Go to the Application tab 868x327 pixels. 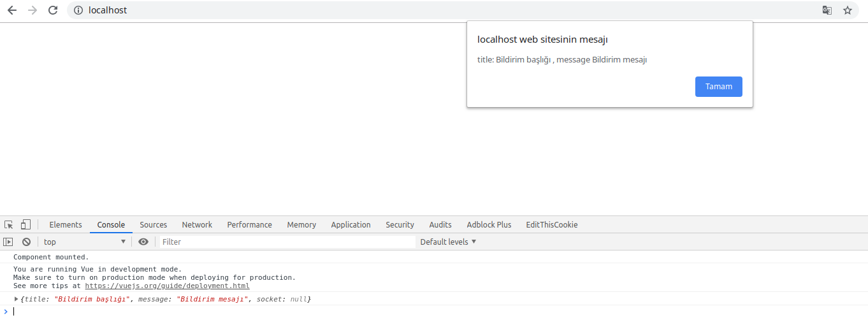351,224
